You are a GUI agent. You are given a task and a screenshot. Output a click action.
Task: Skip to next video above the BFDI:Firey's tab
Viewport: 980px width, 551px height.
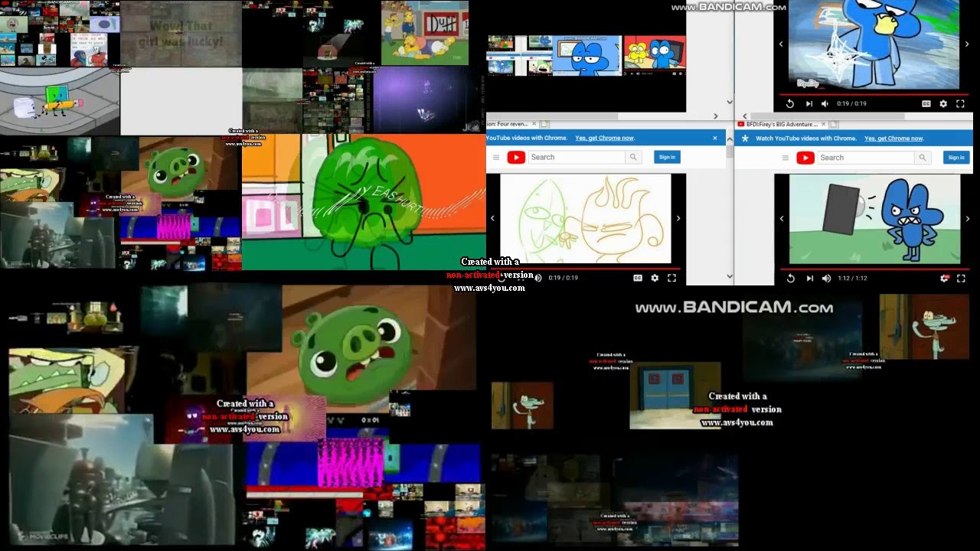point(808,103)
